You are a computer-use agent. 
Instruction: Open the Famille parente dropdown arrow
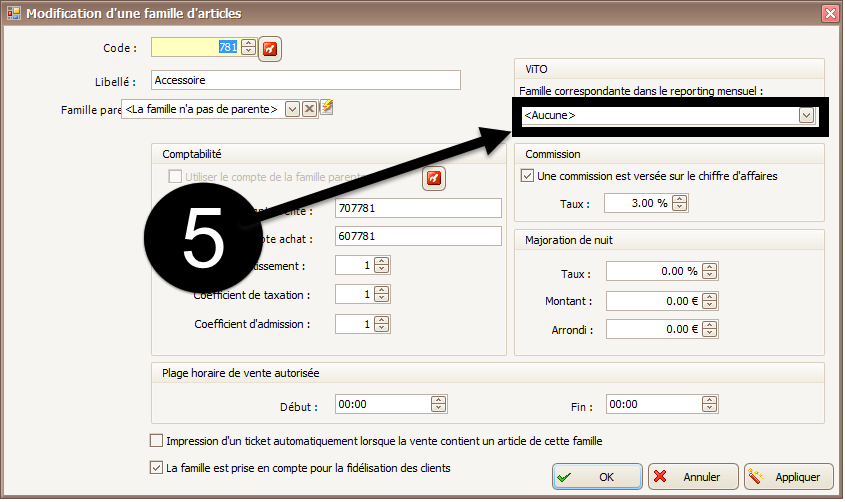(x=292, y=109)
